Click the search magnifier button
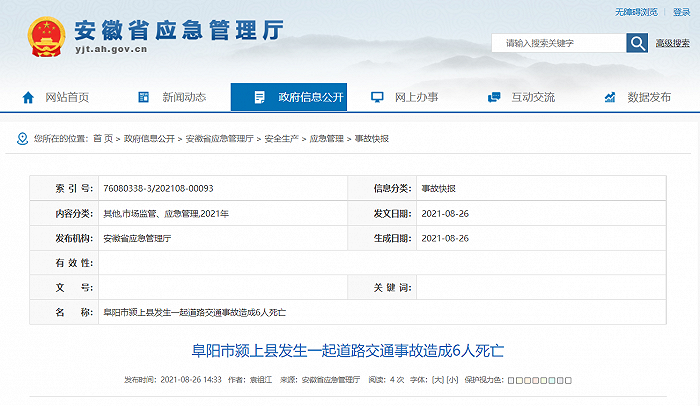Viewport: 700px width, 406px height. [x=637, y=43]
